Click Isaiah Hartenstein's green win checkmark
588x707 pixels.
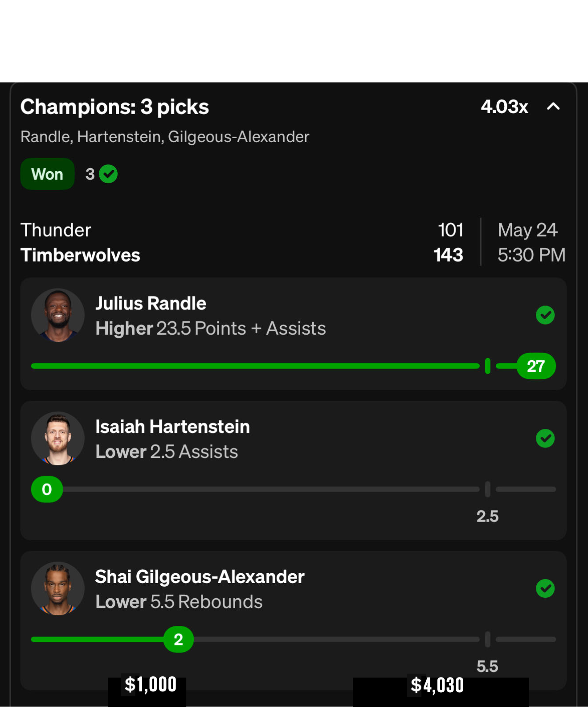(x=545, y=439)
